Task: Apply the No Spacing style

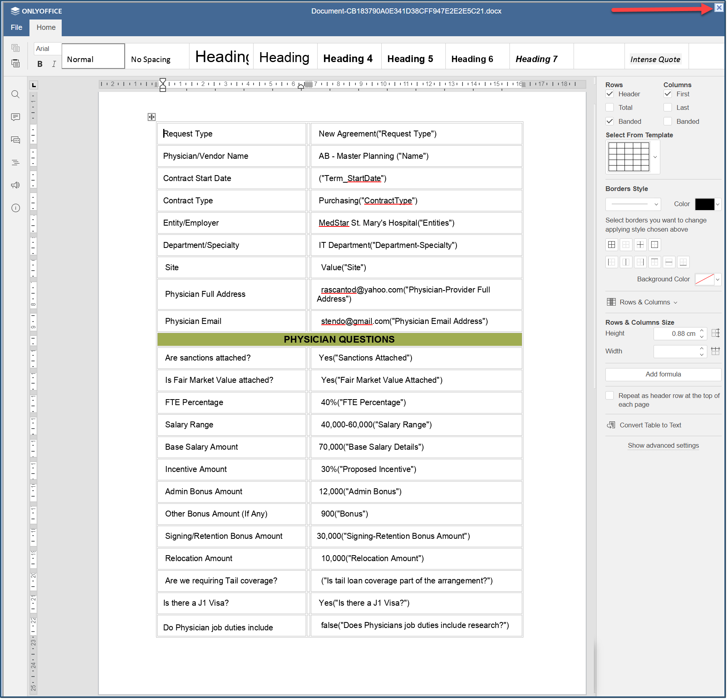Action: click(157, 56)
